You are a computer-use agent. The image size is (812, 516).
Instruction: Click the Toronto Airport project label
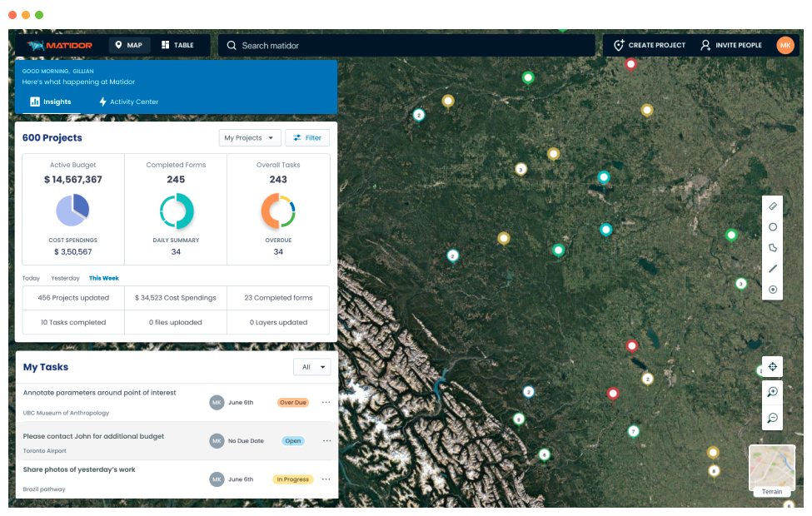tap(44, 451)
